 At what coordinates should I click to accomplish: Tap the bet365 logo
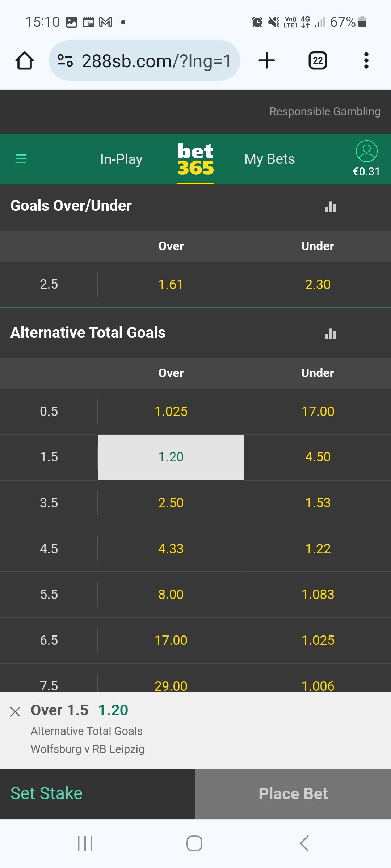(195, 159)
